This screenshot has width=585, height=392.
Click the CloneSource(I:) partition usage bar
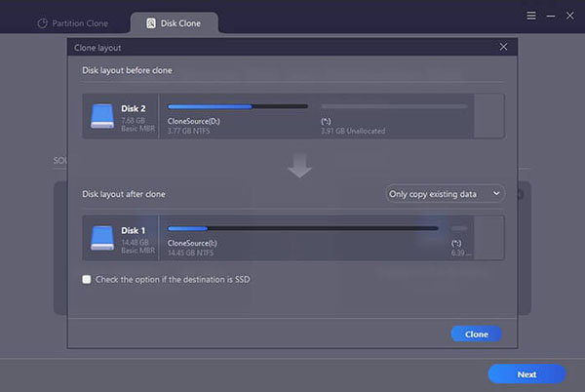[302, 228]
